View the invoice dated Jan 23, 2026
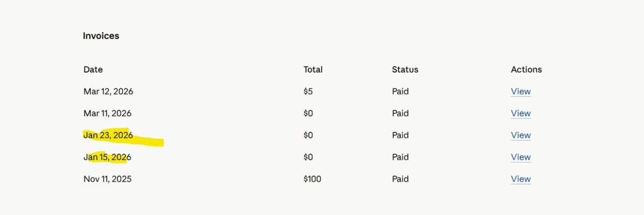Viewport: 644px width, 215px height. click(521, 135)
